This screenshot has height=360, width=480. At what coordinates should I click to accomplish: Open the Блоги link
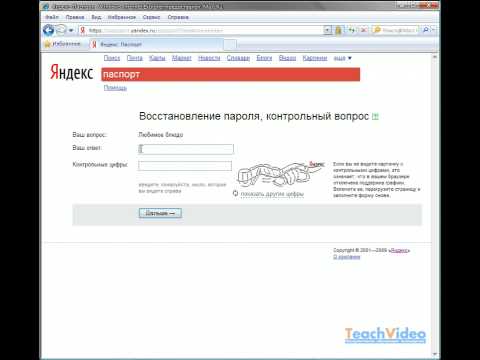[264, 58]
